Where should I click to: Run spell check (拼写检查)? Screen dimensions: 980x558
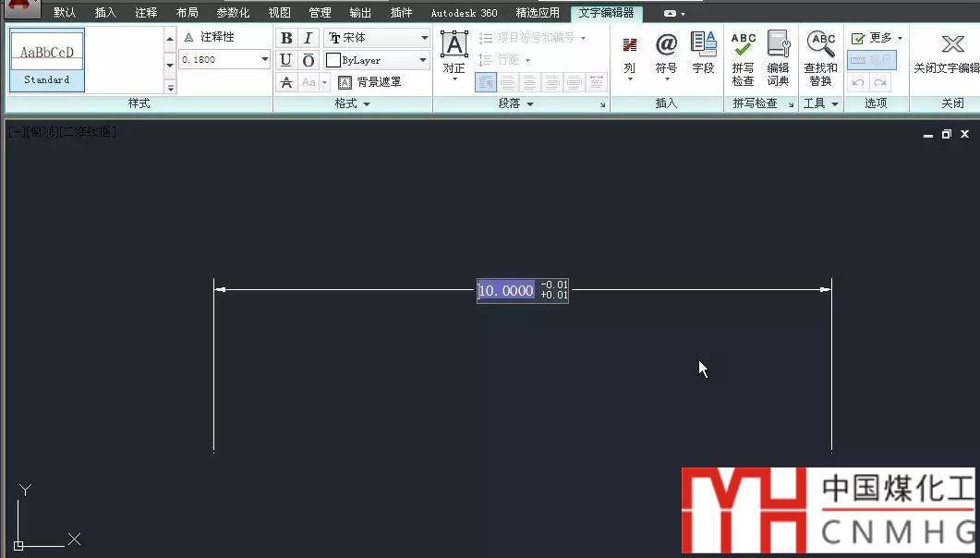[x=743, y=57]
